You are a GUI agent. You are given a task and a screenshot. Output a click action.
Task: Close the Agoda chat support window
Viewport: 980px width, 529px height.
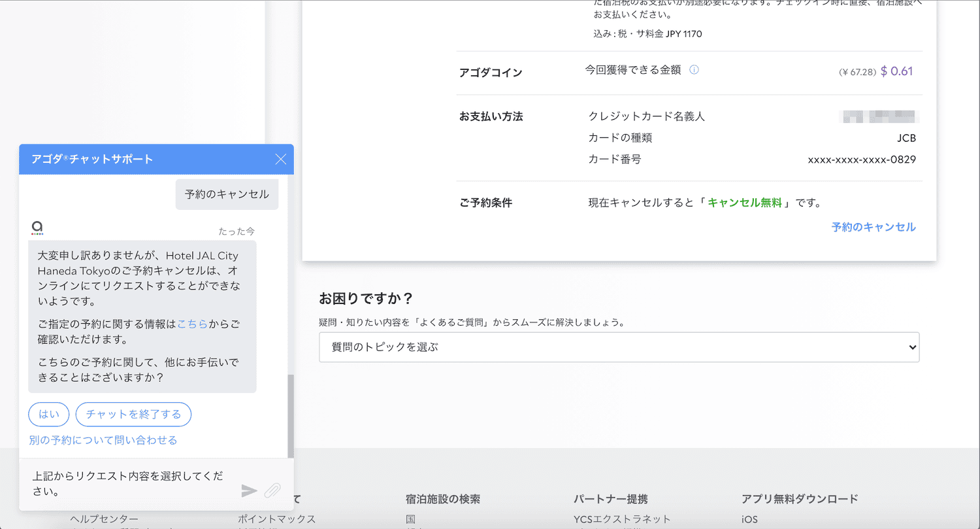(x=281, y=159)
